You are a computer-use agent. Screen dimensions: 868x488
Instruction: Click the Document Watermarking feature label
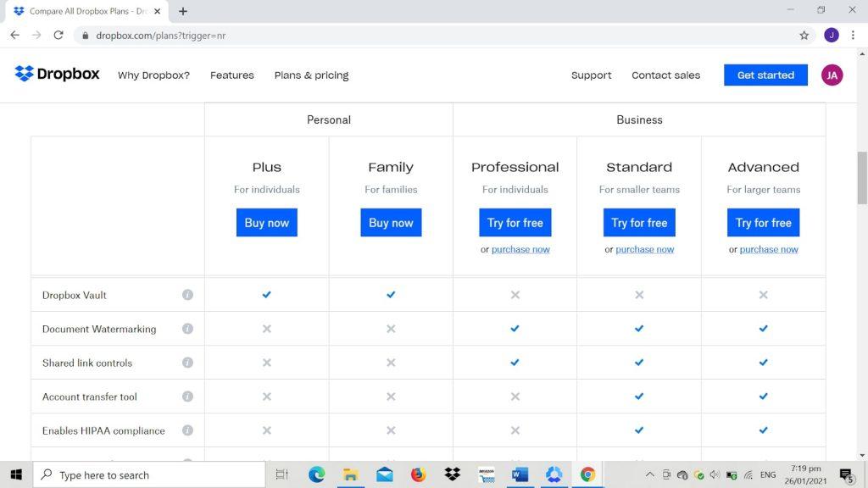click(x=99, y=329)
